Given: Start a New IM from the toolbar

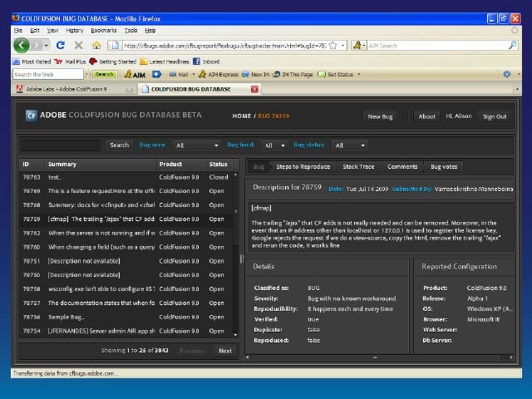Looking at the screenshot, I should click(x=255, y=74).
